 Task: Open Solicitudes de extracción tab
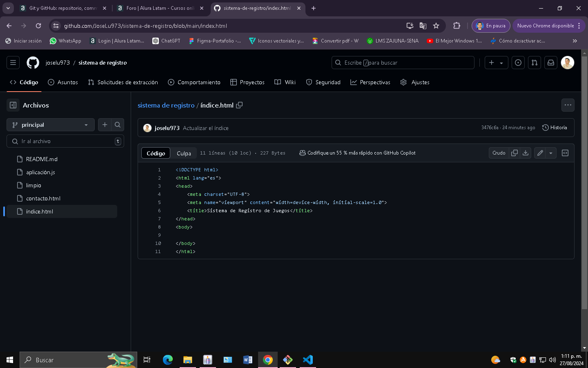click(123, 82)
